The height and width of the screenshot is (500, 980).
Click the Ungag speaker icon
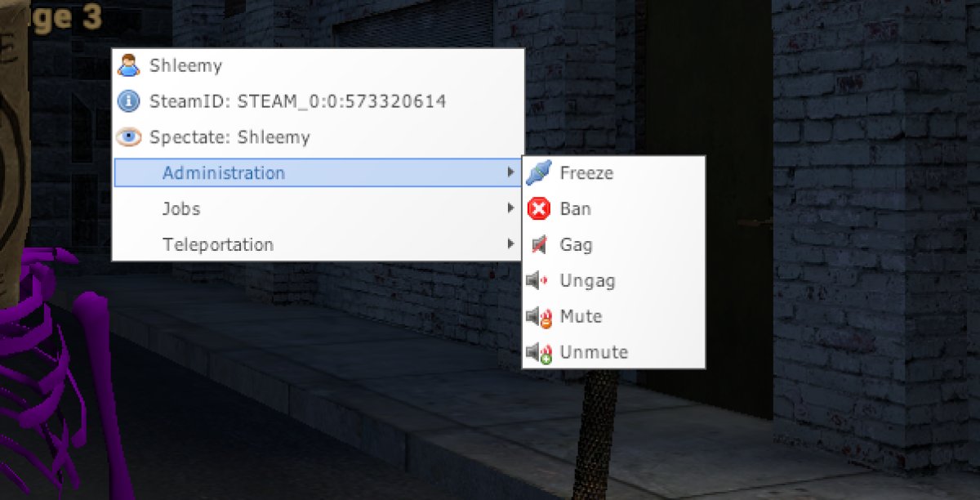pos(539,281)
